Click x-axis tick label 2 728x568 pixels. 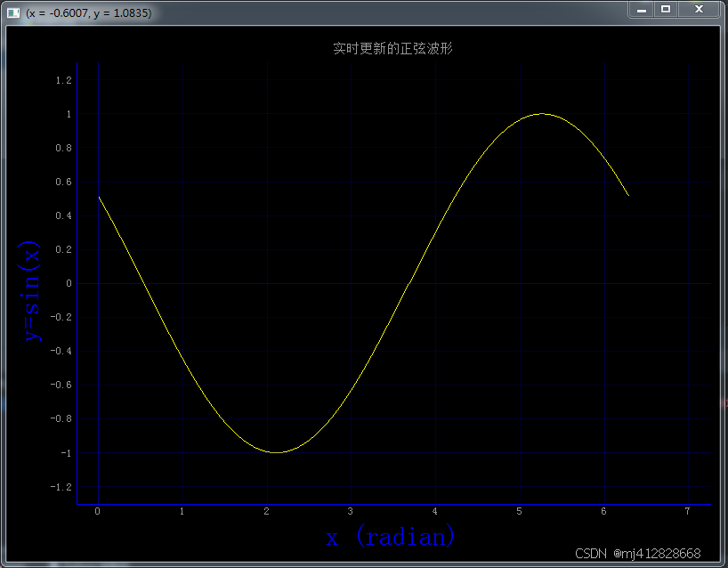pos(266,511)
